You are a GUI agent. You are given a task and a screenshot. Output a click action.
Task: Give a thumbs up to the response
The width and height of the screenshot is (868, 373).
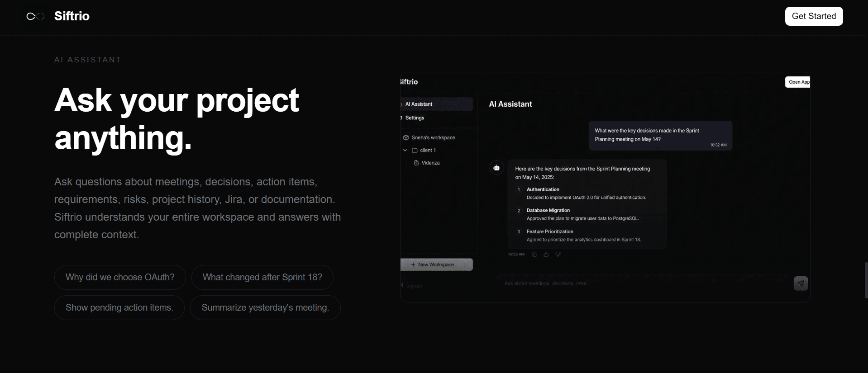(x=546, y=254)
